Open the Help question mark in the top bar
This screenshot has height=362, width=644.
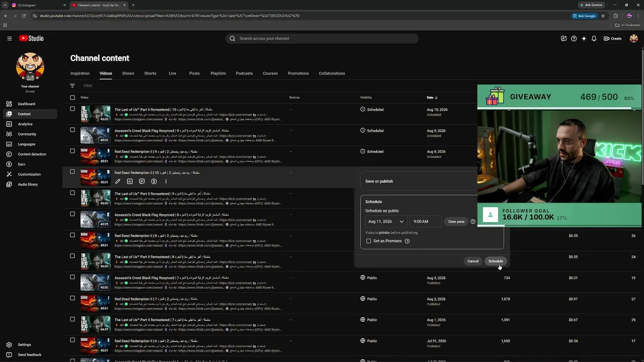point(574,39)
